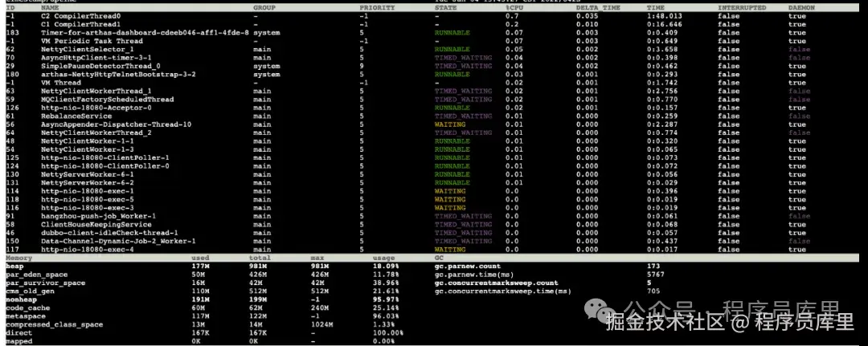Click SimplePauseDetectorThread_0 thread name

coord(100,67)
